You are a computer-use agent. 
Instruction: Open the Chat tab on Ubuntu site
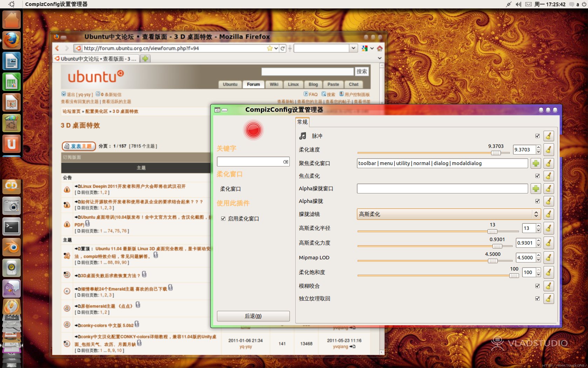[353, 84]
